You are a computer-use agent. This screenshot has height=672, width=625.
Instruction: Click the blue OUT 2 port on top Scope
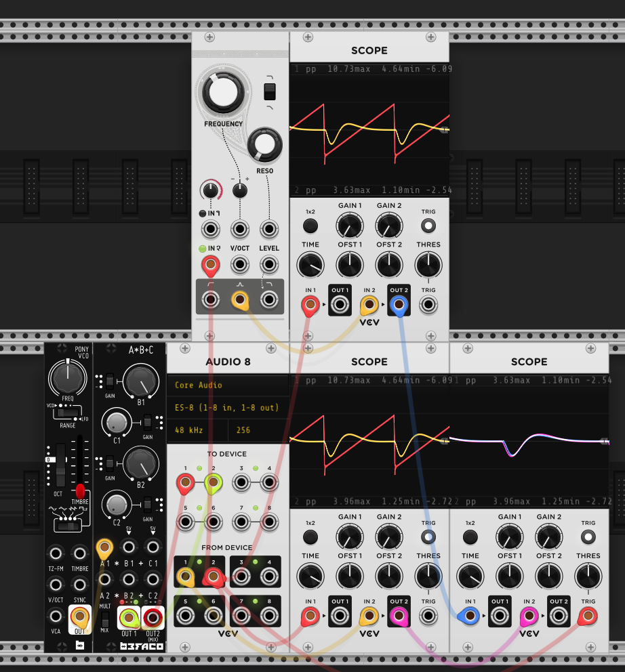pyautogui.click(x=399, y=304)
